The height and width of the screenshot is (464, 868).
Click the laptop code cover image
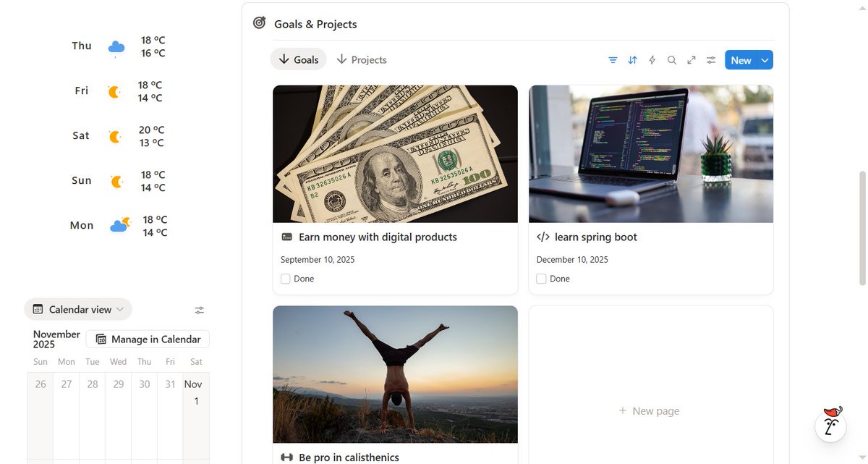[x=651, y=153]
